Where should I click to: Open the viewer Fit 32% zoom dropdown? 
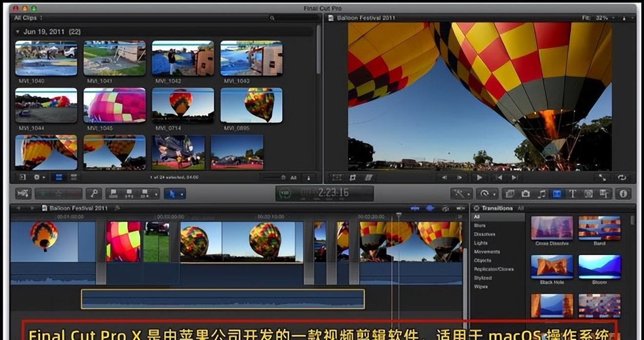click(599, 18)
